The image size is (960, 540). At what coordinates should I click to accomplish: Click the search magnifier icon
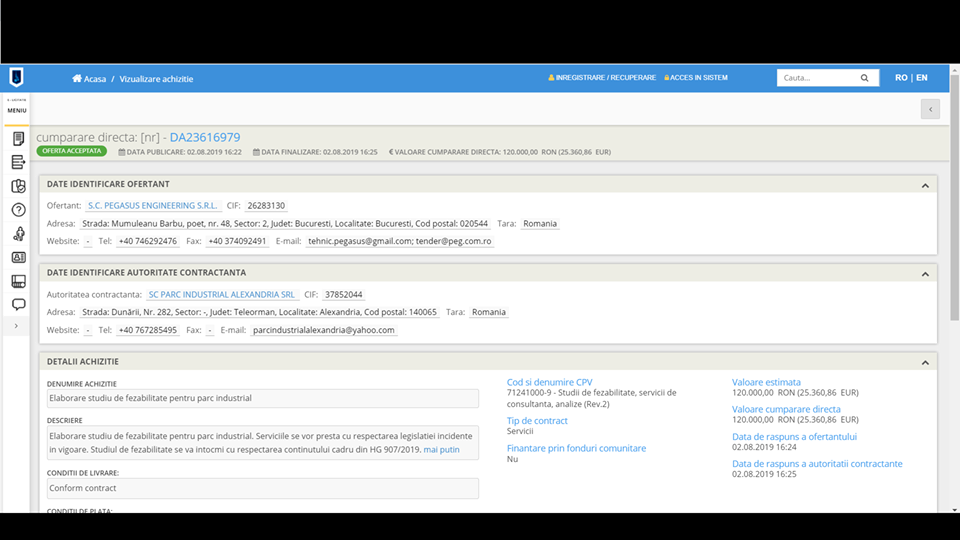click(x=865, y=78)
